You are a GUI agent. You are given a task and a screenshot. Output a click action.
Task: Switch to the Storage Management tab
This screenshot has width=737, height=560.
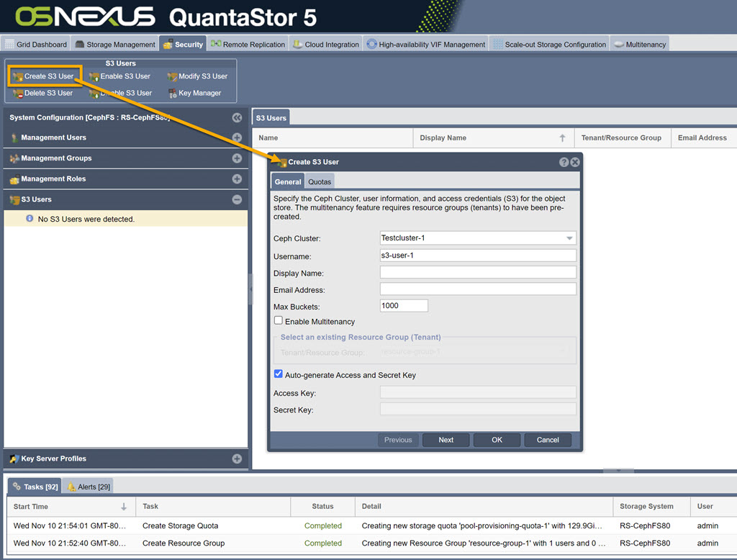pyautogui.click(x=115, y=44)
